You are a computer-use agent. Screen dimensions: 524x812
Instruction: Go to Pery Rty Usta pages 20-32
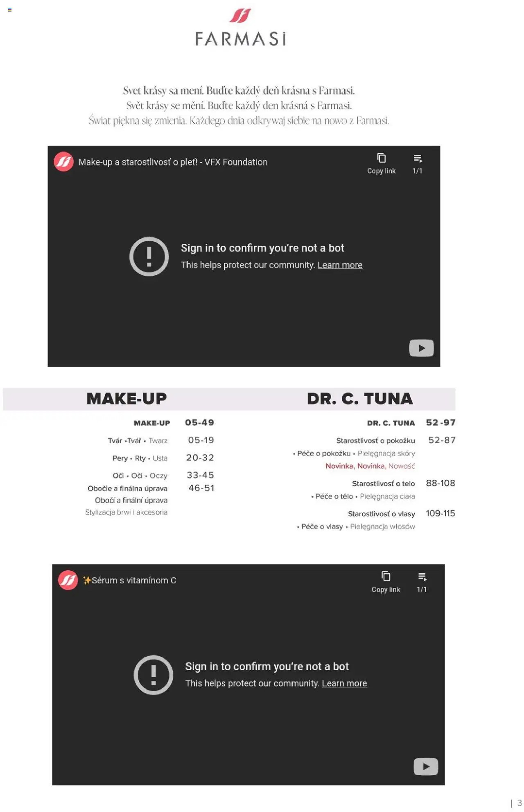200,458
